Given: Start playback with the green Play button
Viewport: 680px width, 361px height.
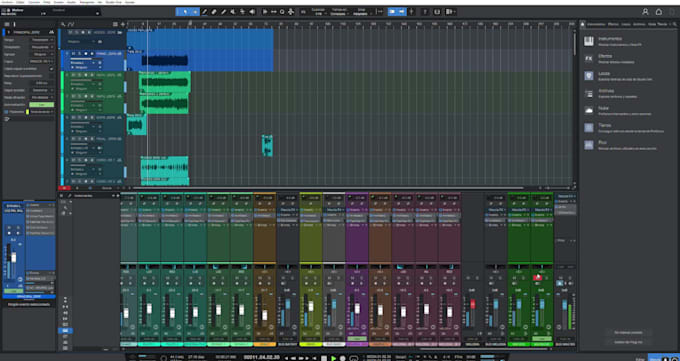Looking at the screenshot, I should pos(333,358).
